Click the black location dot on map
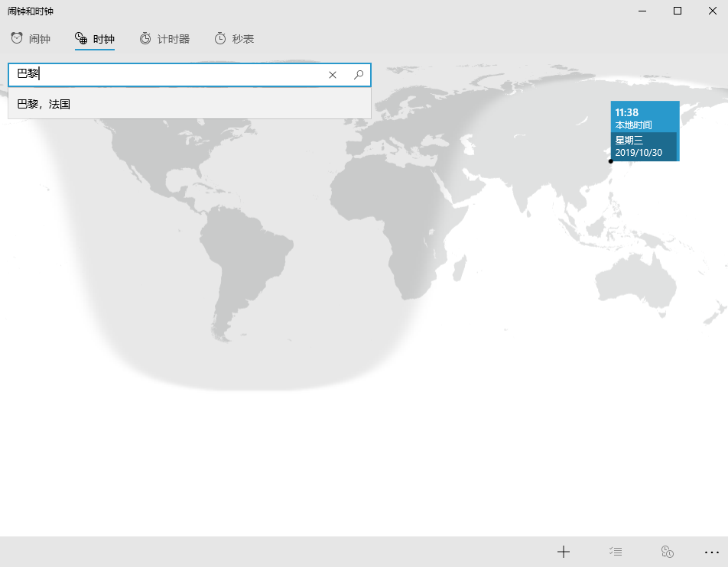The height and width of the screenshot is (567, 728). click(610, 161)
